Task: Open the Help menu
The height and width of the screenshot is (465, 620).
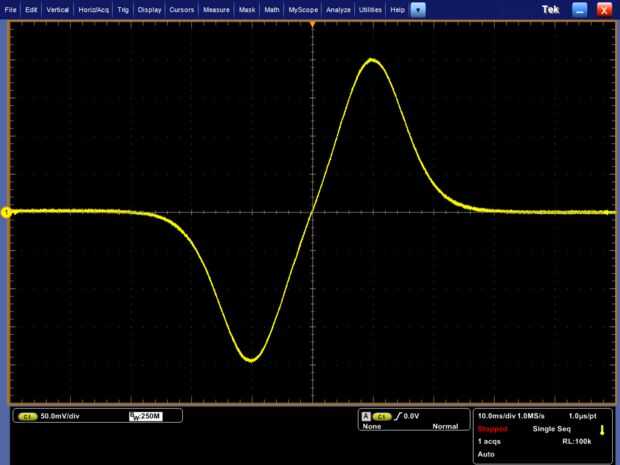Action: (397, 9)
